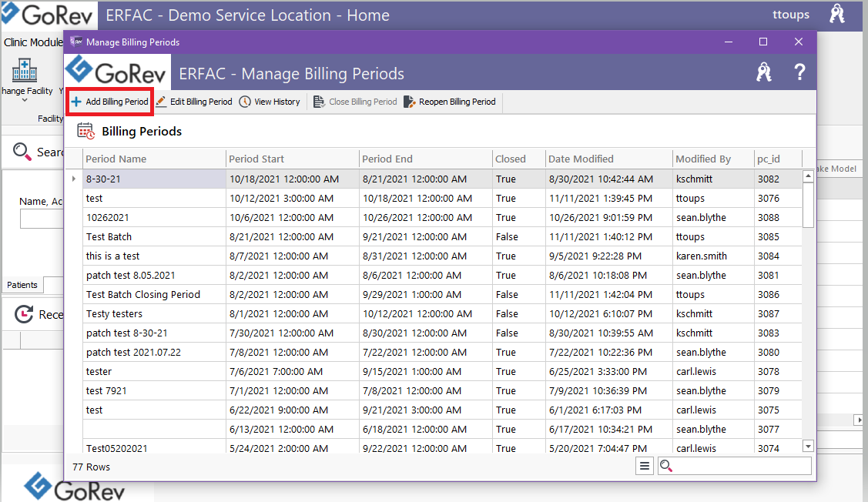This screenshot has width=868, height=502.
Task: Click the Change Facility icon in main window
Action: point(25,70)
